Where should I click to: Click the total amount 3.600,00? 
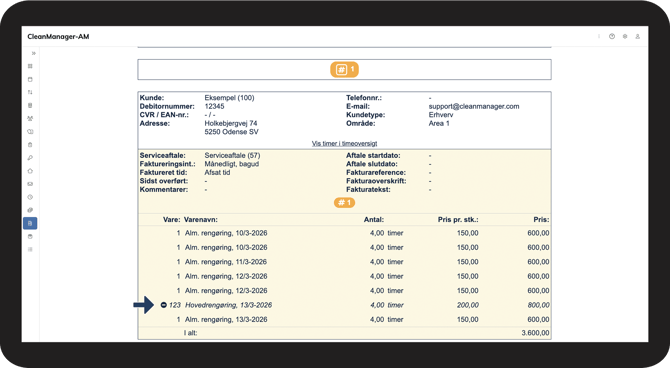point(535,333)
